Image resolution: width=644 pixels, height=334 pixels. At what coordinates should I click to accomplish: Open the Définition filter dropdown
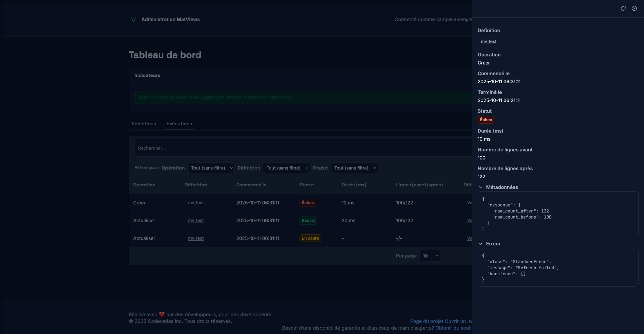click(x=286, y=168)
